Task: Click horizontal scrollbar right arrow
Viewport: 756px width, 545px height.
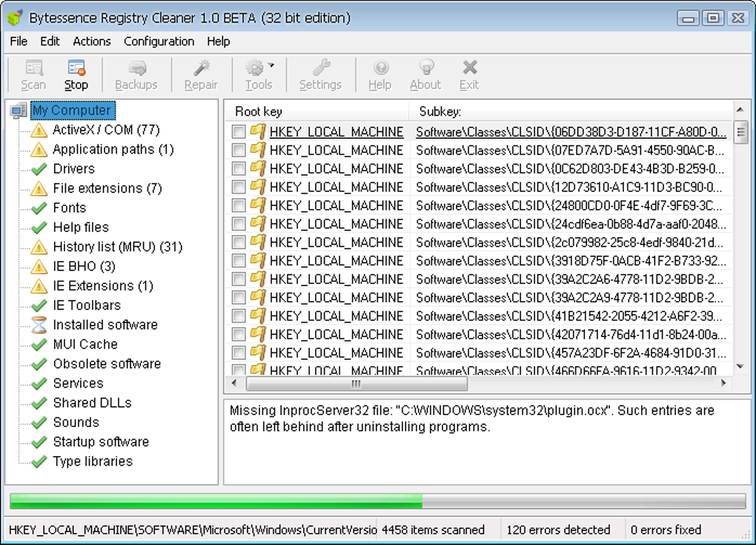Action: tap(723, 383)
